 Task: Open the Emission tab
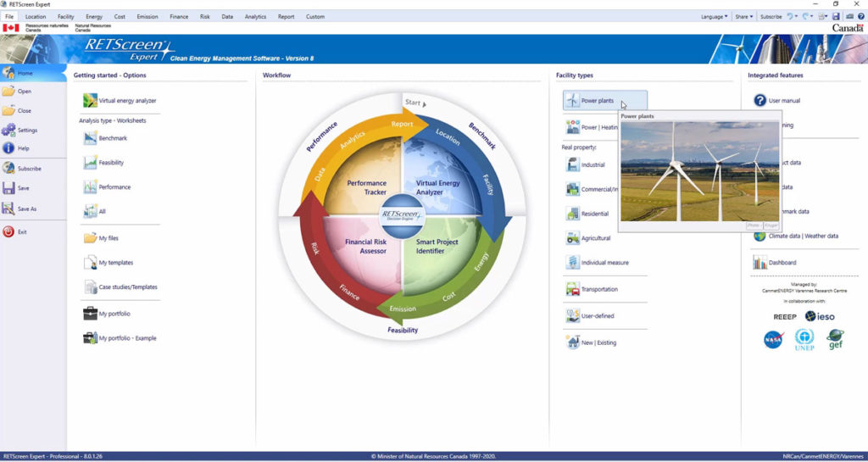147,17
